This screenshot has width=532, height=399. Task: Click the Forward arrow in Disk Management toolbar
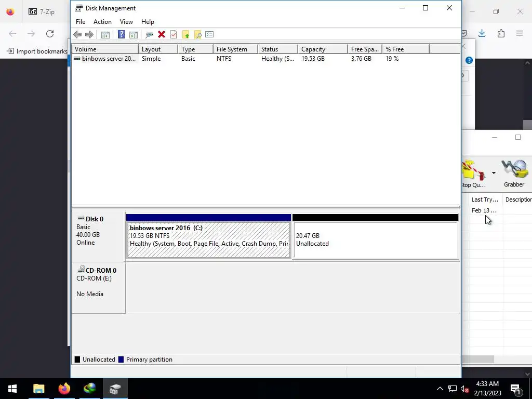pyautogui.click(x=89, y=34)
